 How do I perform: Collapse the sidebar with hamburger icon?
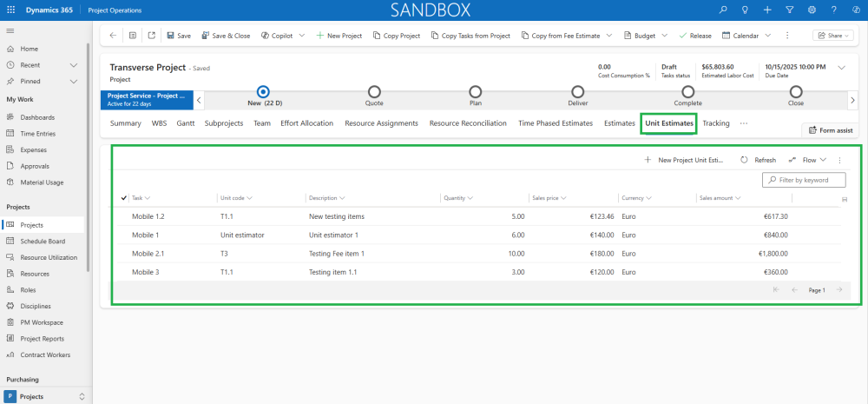click(10, 30)
